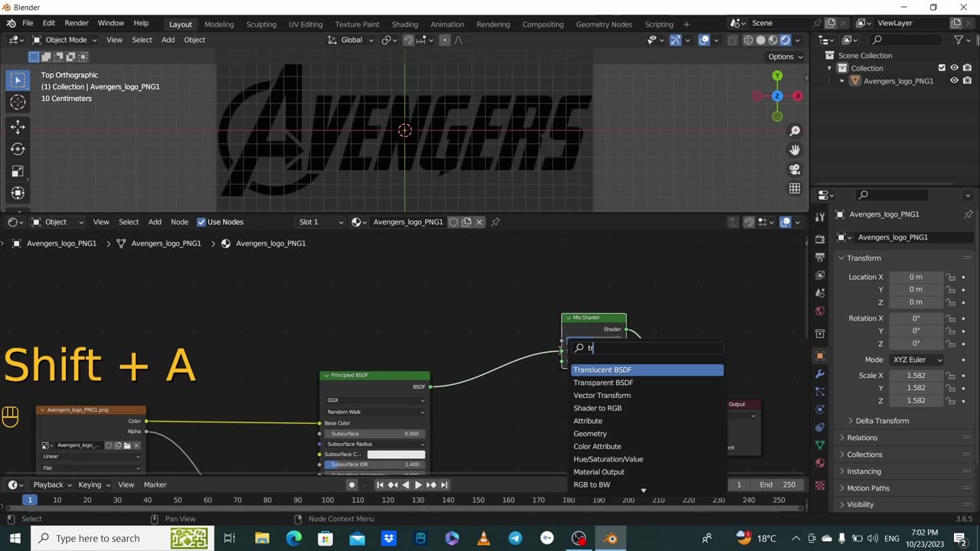Unlink material with the X icon
The width and height of the screenshot is (980, 551).
(x=479, y=222)
